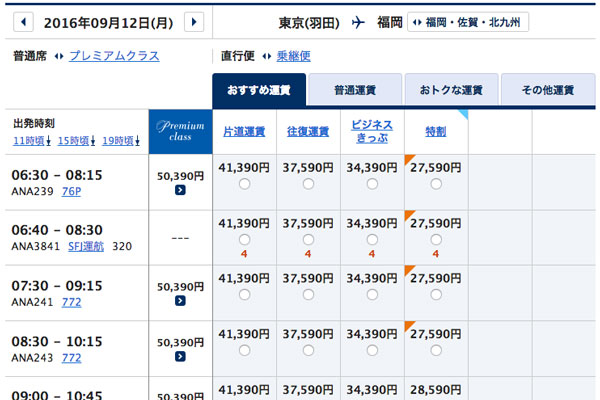600x400 pixels.
Task: Select 27,590円 特割 for 08:30 ANA243
Action: click(436, 350)
